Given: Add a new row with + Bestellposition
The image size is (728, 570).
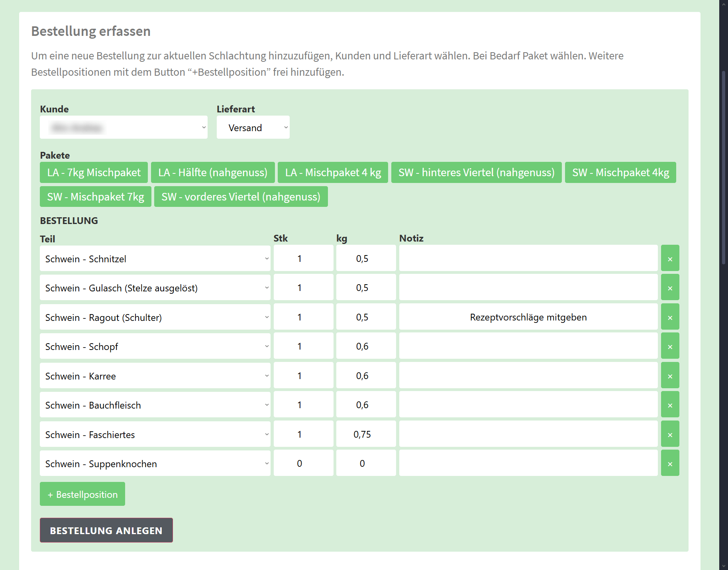Looking at the screenshot, I should click(82, 494).
